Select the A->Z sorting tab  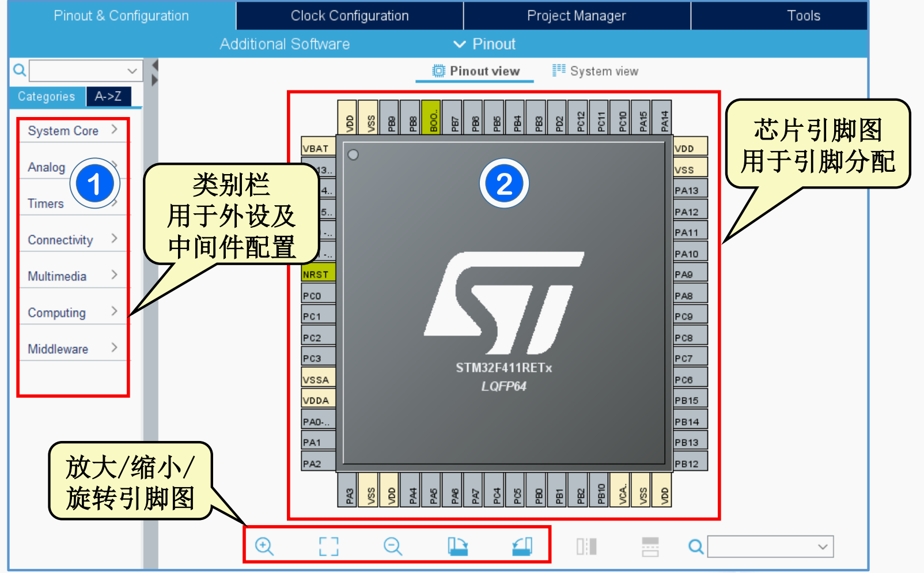click(x=108, y=96)
